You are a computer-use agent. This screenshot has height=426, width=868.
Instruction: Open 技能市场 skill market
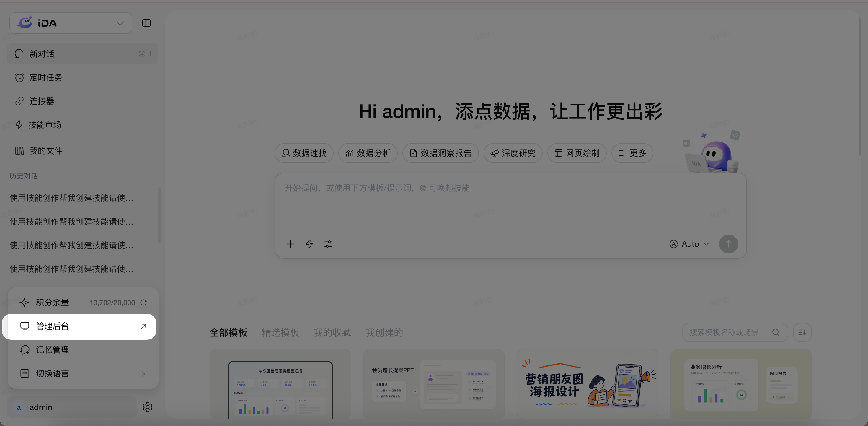coord(83,125)
